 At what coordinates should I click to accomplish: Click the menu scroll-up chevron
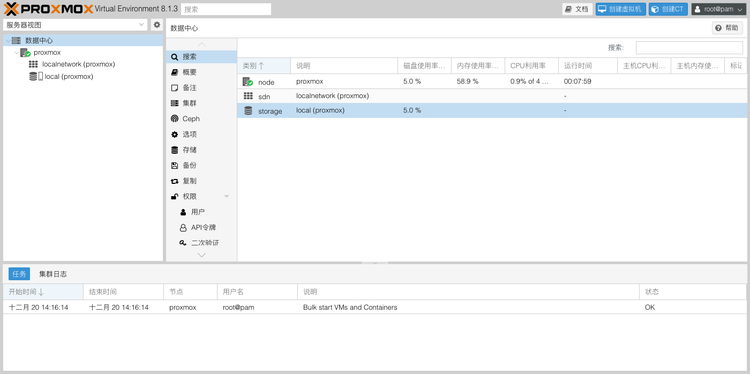201,44
